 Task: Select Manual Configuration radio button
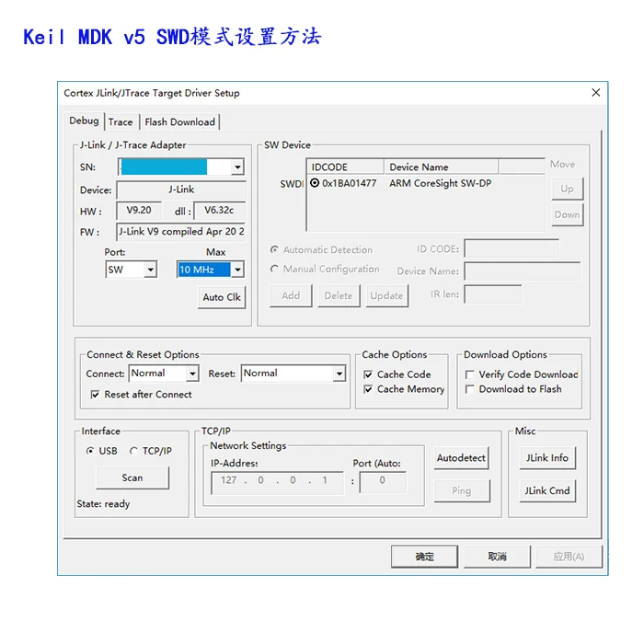click(274, 269)
